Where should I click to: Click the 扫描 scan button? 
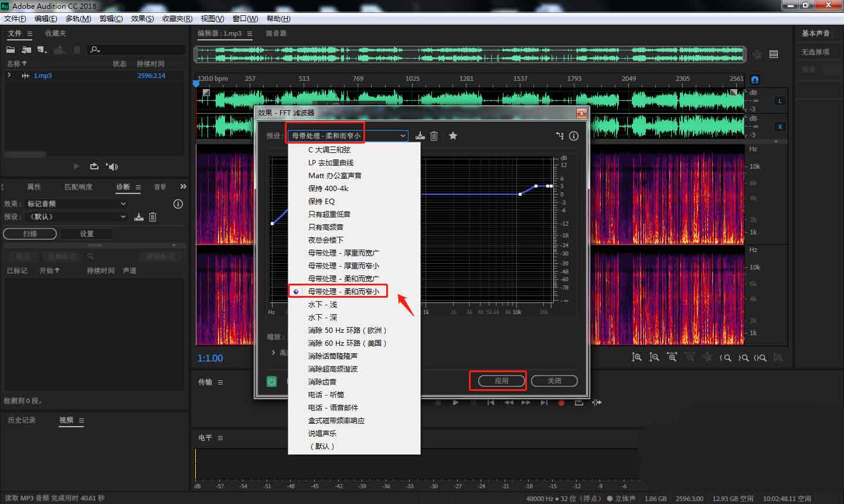coord(30,234)
